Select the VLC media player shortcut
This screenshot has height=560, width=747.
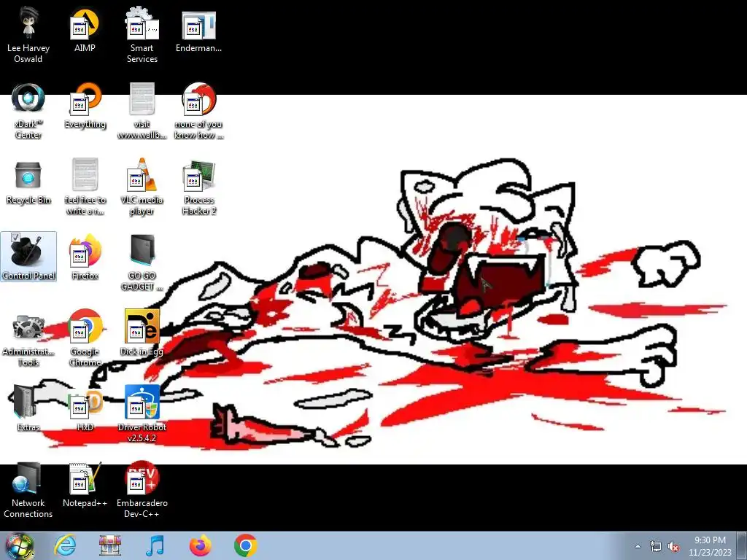click(142, 187)
